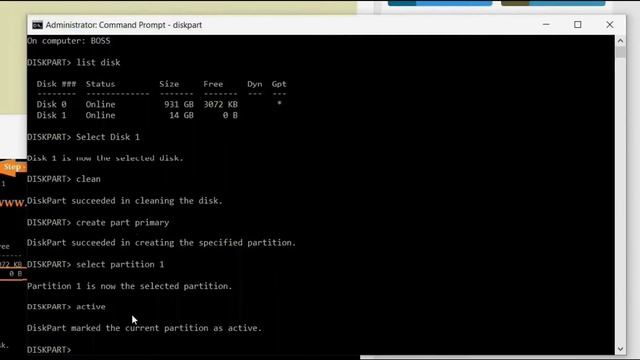Close the diskpart Command Prompt window
The height and width of the screenshot is (360, 640).
point(609,24)
